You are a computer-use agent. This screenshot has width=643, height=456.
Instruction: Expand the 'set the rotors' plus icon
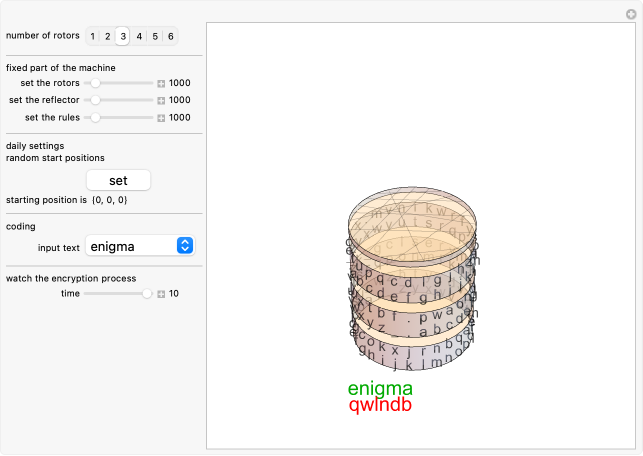point(161,84)
